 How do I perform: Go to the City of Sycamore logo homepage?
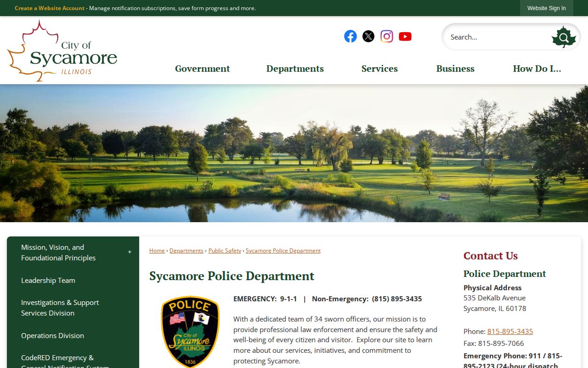point(62,51)
